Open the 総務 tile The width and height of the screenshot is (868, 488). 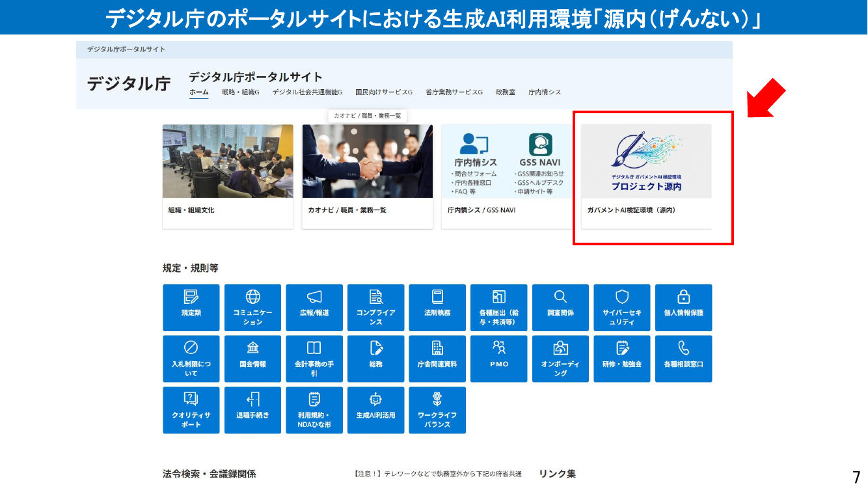pyautogui.click(x=375, y=359)
